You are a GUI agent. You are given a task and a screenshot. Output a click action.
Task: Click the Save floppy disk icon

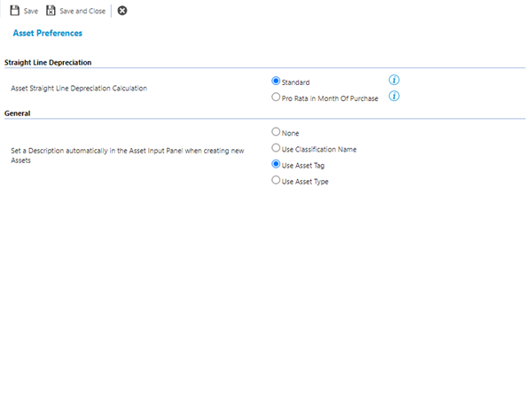[x=14, y=11]
